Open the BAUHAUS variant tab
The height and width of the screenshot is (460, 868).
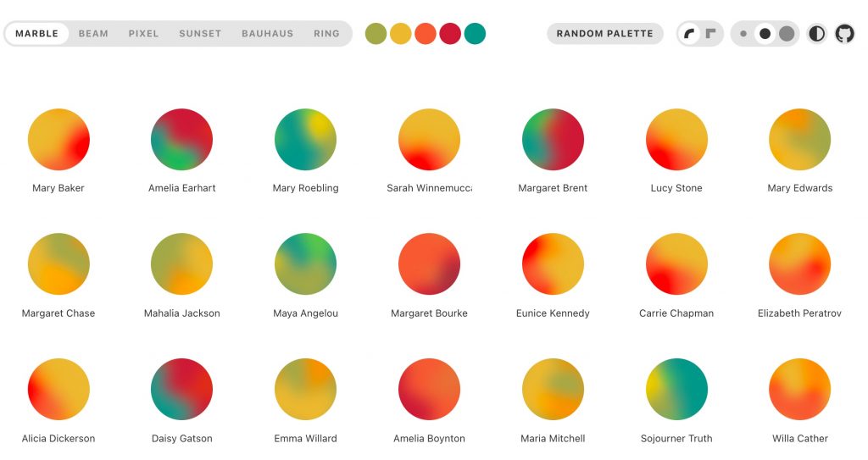(x=267, y=34)
